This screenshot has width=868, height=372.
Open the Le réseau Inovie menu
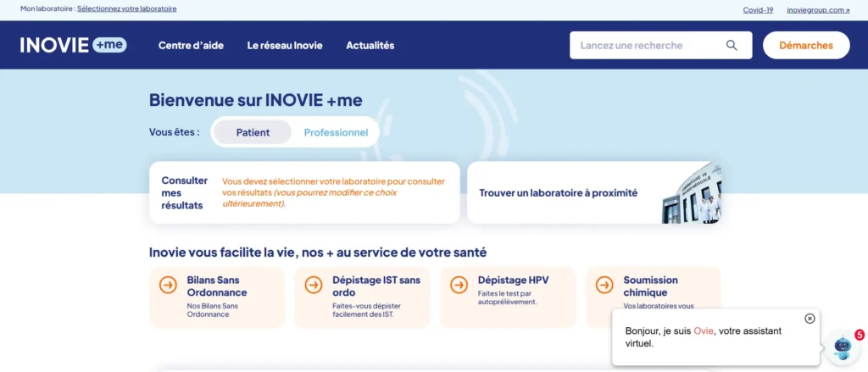tap(285, 46)
